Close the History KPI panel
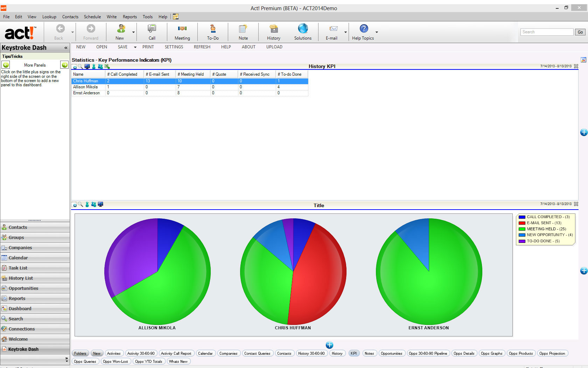The image size is (588, 368). pyautogui.click(x=576, y=66)
